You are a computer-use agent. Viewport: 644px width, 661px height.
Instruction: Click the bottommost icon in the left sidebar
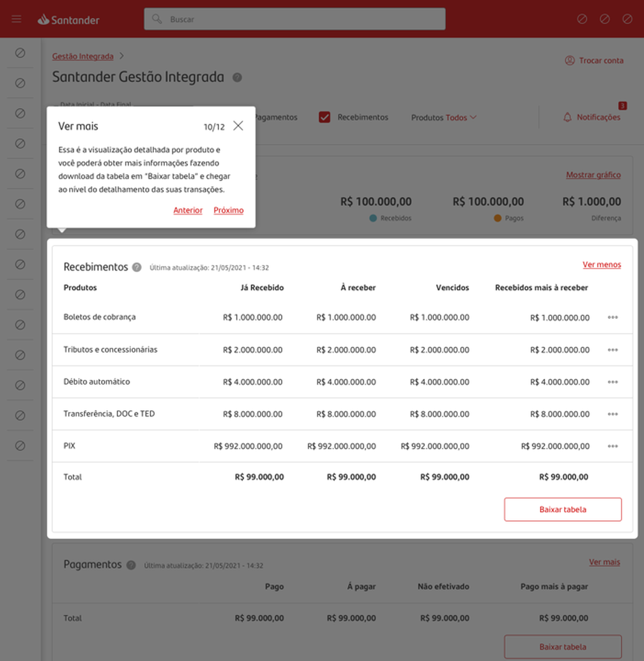pos(20,446)
